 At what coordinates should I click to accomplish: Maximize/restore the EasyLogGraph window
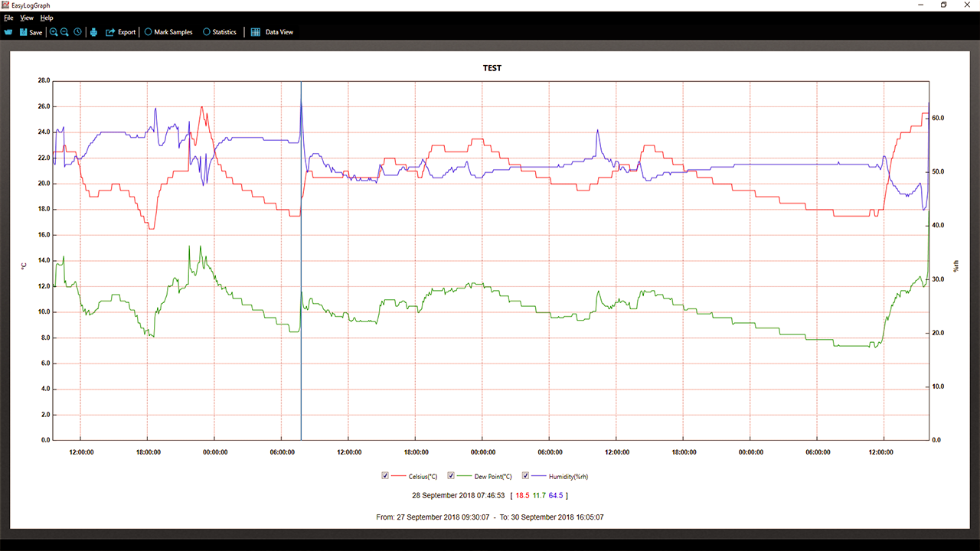click(943, 5)
